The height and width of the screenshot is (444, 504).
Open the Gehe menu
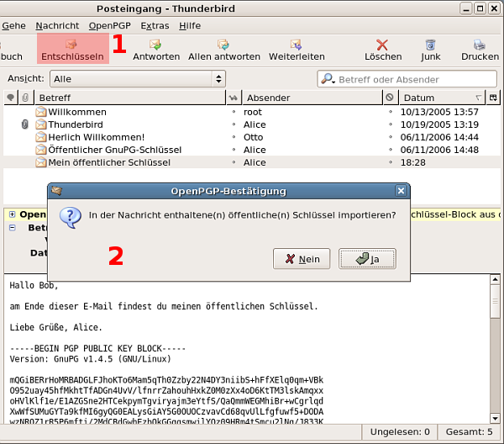[13, 25]
